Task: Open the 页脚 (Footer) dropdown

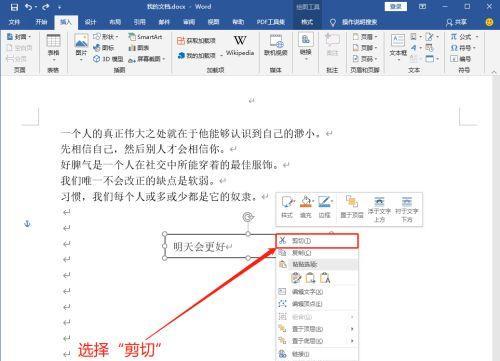Action: coord(365,48)
